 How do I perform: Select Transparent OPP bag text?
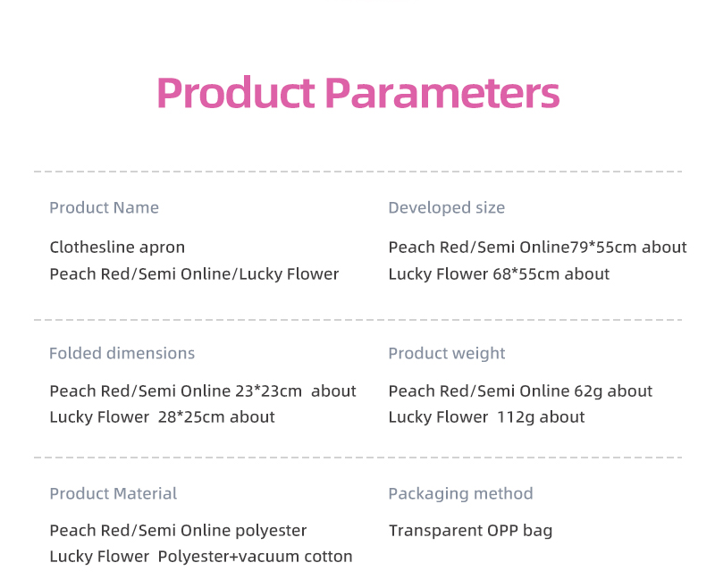(470, 531)
